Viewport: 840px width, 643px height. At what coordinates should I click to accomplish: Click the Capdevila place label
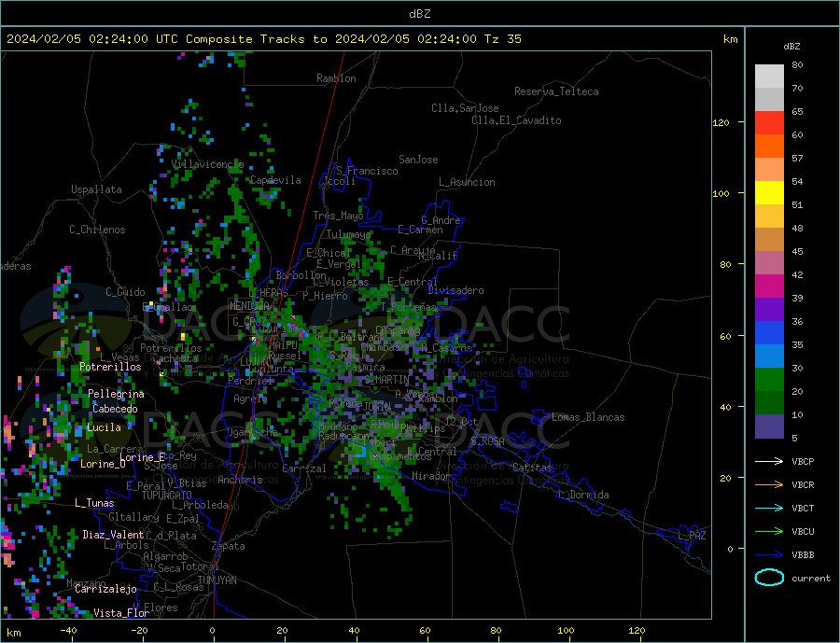point(275,180)
